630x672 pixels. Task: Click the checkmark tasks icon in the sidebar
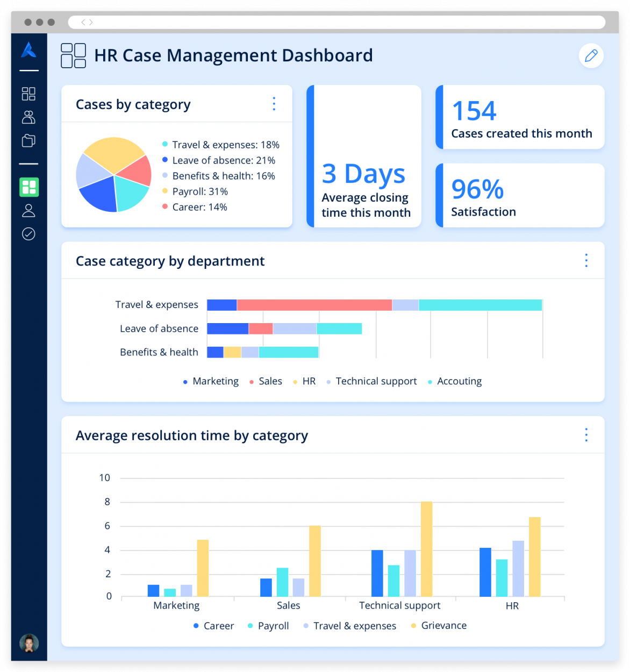pos(28,234)
